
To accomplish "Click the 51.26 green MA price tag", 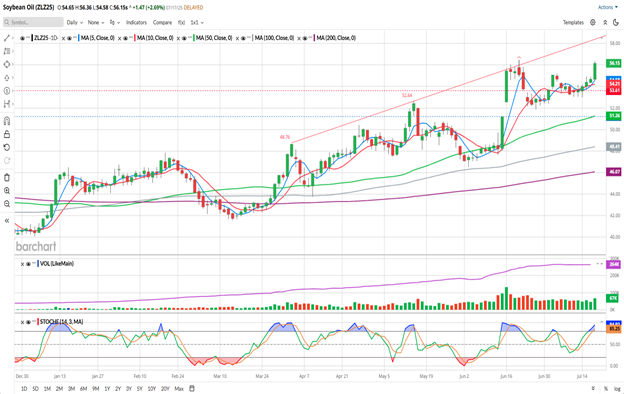I will (x=614, y=116).
